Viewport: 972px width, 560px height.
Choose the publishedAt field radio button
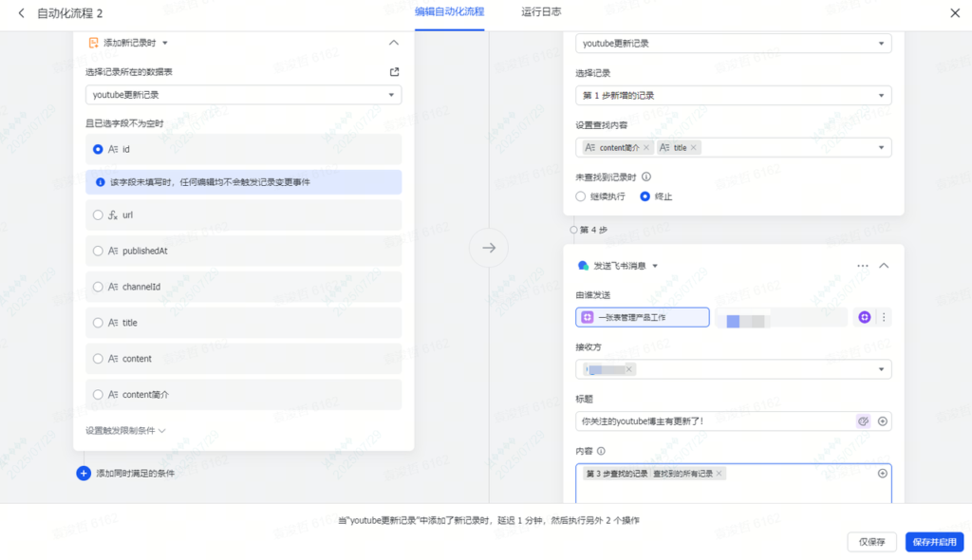pos(98,252)
